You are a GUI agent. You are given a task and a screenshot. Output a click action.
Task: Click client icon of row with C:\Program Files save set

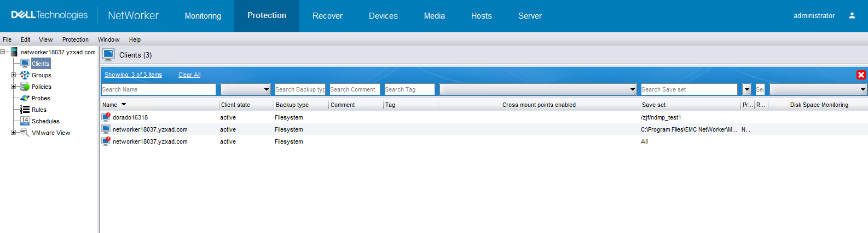[106, 129]
